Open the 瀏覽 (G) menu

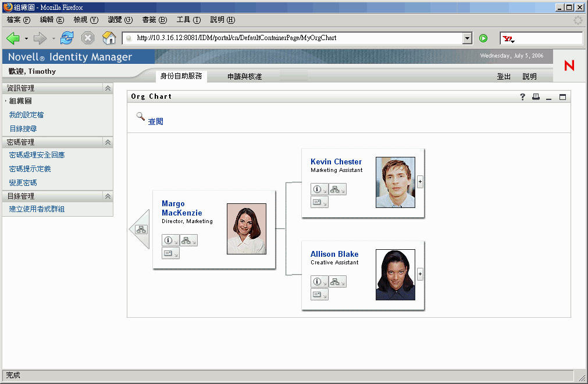click(120, 20)
